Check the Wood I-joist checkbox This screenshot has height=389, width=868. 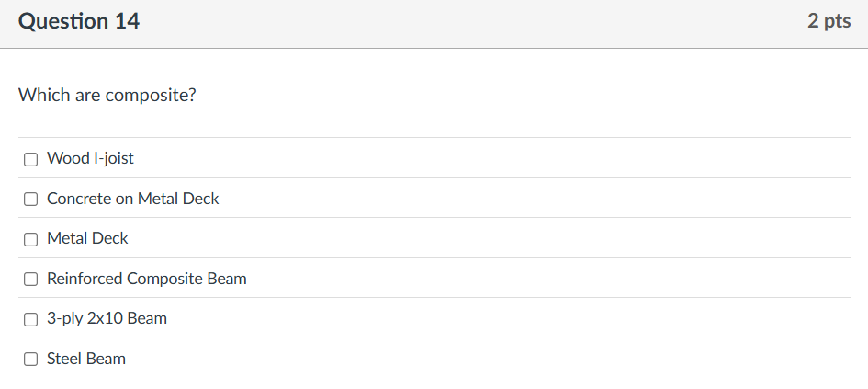(30, 159)
